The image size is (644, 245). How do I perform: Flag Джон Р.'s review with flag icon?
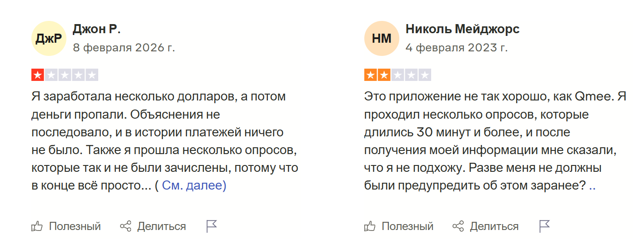211,226
